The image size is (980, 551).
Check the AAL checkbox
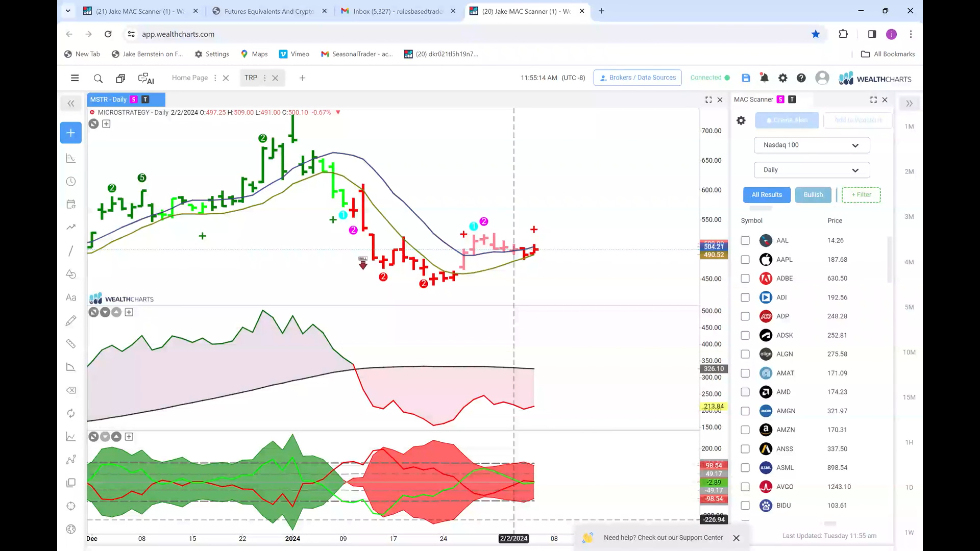(745, 240)
